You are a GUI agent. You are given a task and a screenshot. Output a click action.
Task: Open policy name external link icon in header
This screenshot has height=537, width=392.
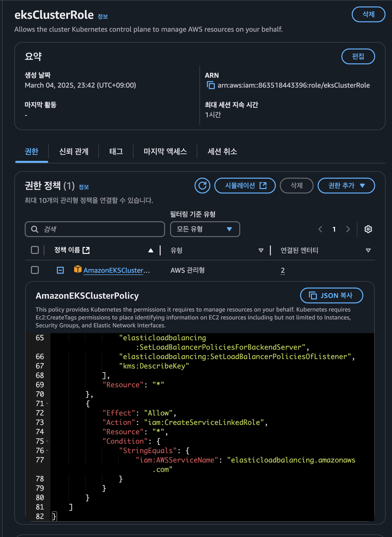pos(86,250)
